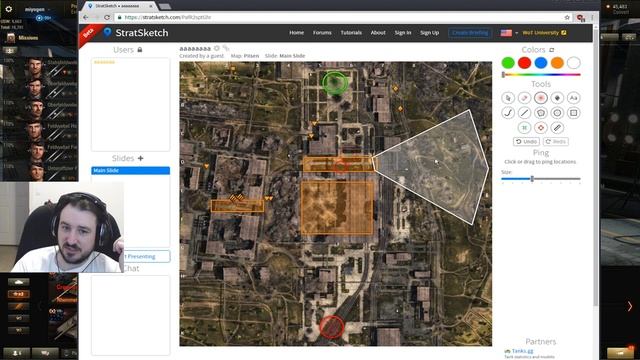The height and width of the screenshot is (360, 640).
Task: Add a new slide with plus icon
Action: click(140, 158)
